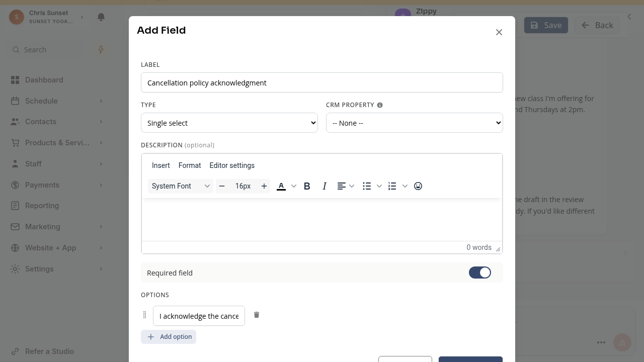The image size is (644, 362).
Task: Insert a bullet list
Action: (x=367, y=186)
